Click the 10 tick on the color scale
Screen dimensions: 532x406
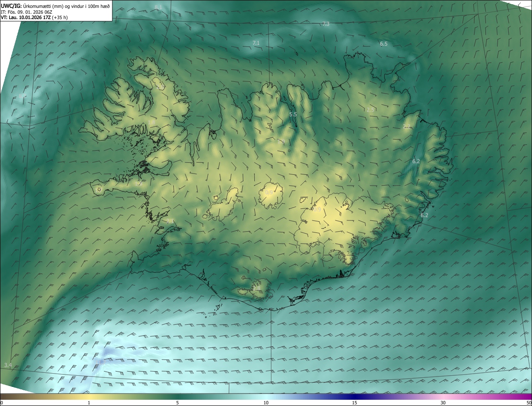pyautogui.click(x=266, y=403)
